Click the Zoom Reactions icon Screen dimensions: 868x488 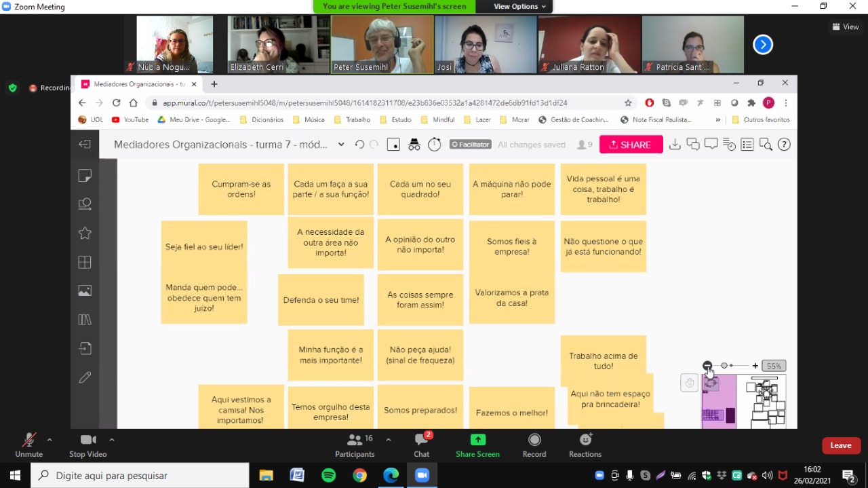585,440
